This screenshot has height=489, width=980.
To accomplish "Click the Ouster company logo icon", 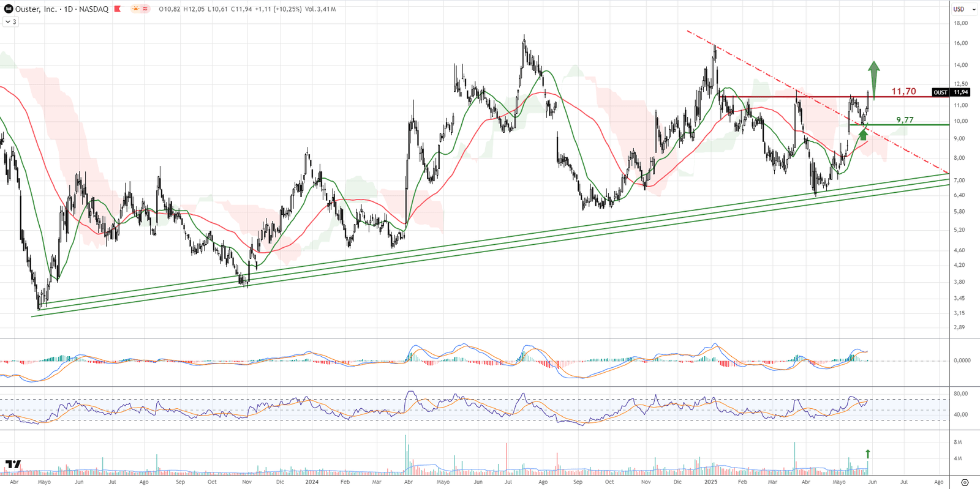I will point(9,9).
